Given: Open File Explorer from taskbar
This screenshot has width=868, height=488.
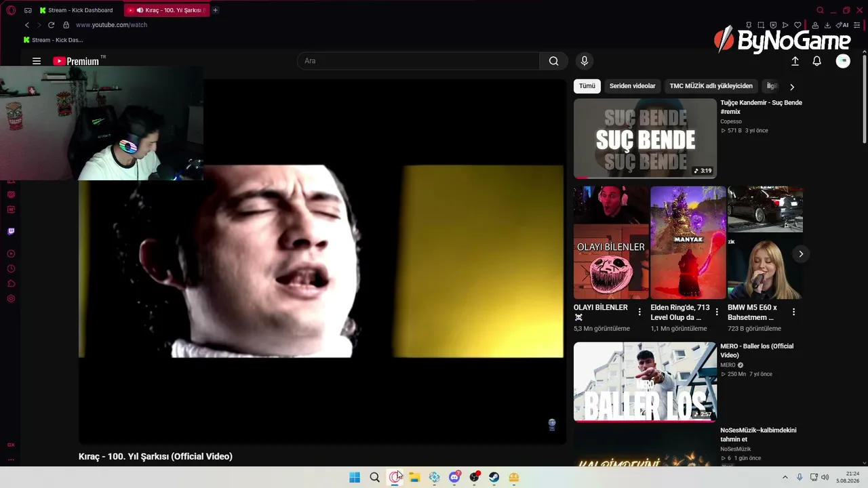Looking at the screenshot, I should [414, 477].
